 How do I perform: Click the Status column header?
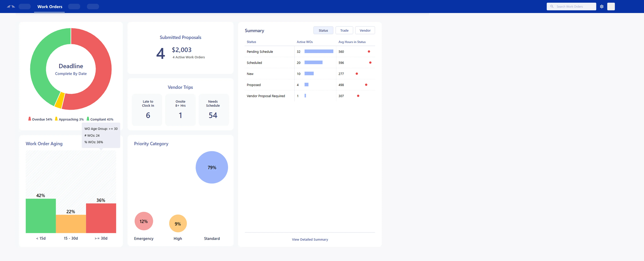pyautogui.click(x=251, y=42)
